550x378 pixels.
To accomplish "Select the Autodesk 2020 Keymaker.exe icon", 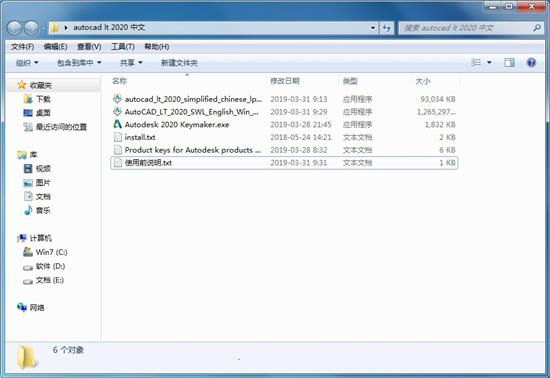I will (x=118, y=124).
